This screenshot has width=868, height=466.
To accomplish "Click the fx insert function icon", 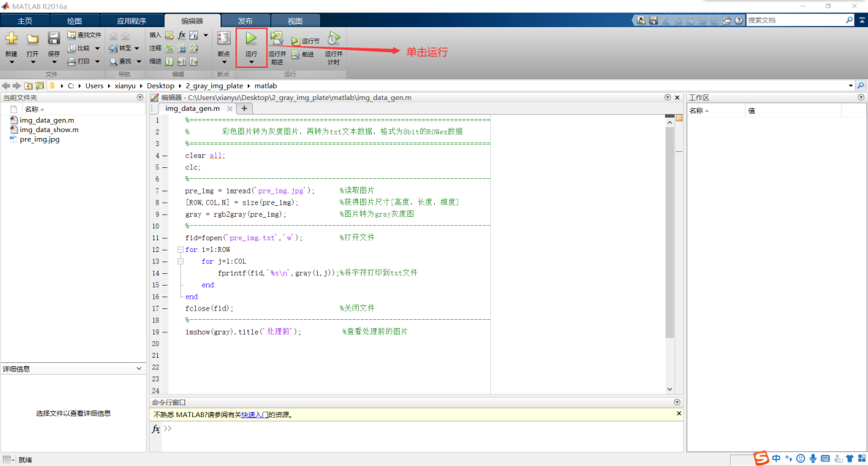I will coord(182,35).
